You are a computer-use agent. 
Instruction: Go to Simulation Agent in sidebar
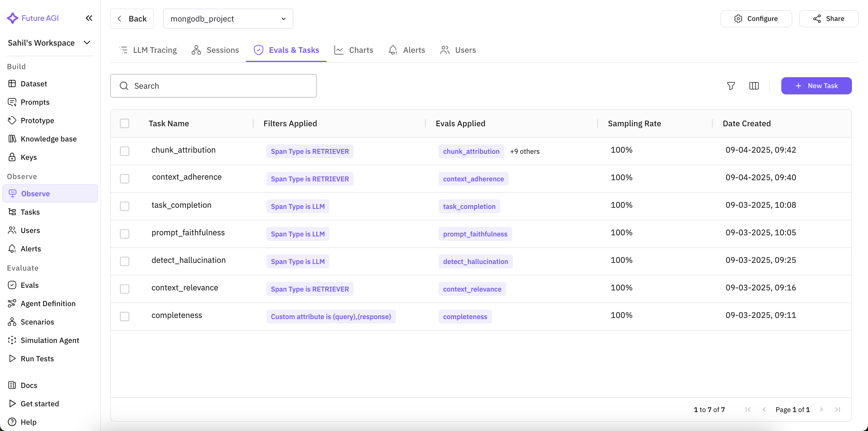(50, 340)
